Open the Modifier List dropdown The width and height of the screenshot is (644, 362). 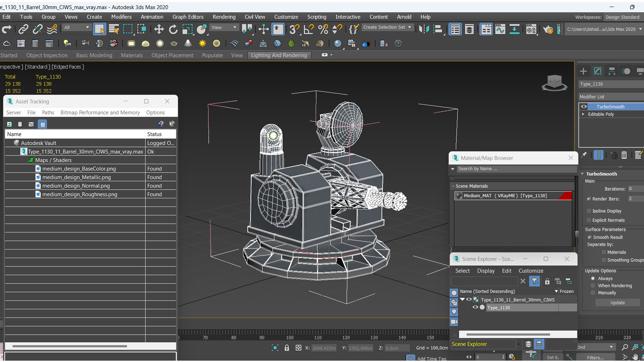click(x=611, y=97)
